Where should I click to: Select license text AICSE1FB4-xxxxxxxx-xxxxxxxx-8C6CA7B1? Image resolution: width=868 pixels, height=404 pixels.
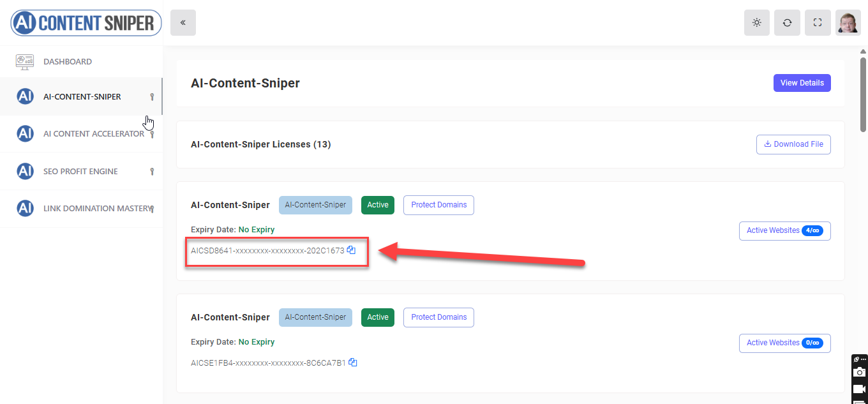(268, 363)
